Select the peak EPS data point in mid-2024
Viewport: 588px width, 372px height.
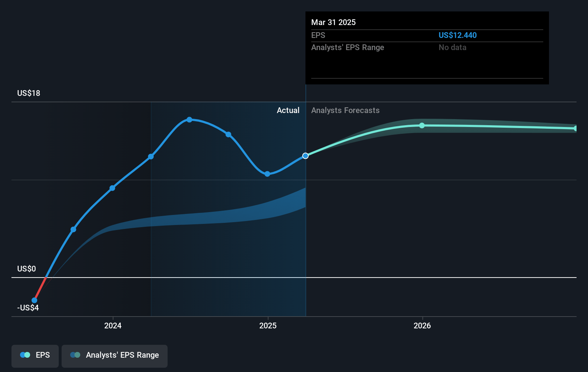click(x=189, y=119)
